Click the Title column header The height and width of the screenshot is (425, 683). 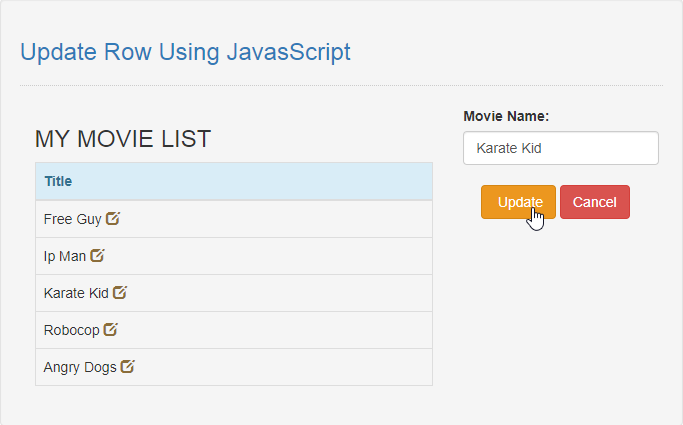click(58, 181)
